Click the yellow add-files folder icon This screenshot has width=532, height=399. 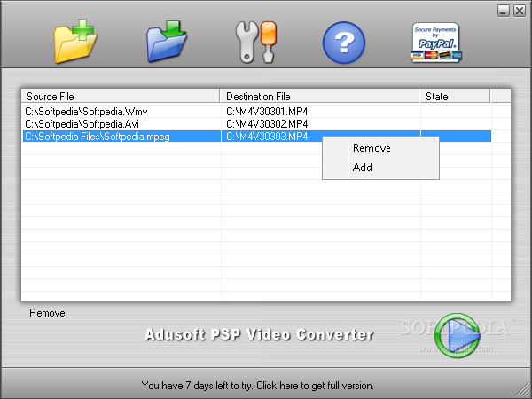(x=75, y=42)
